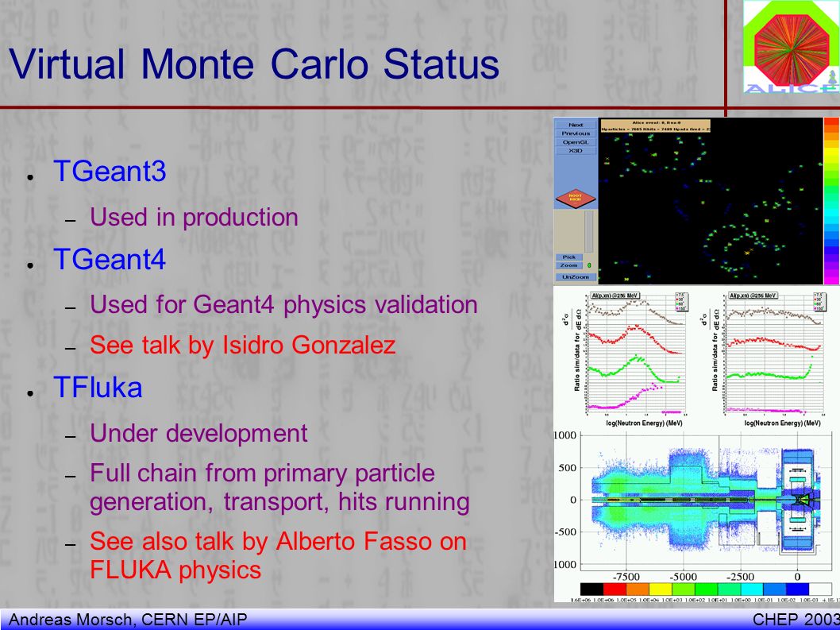The width and height of the screenshot is (840, 630).
Task: Click the Zoom button in event display
Action: coord(569,265)
